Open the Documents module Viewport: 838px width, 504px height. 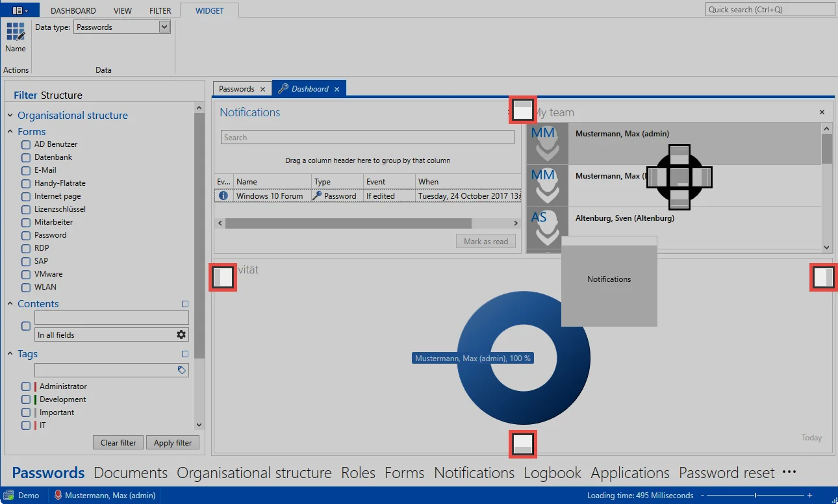coord(131,473)
